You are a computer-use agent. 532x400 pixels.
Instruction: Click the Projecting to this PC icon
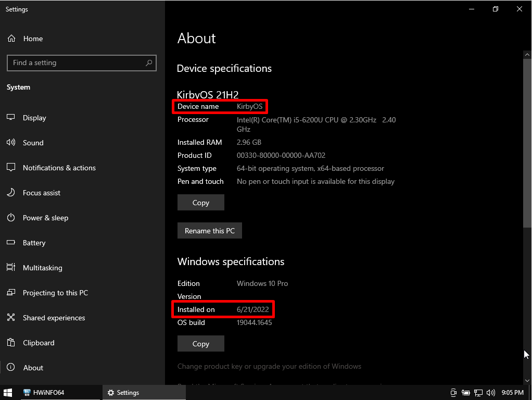tap(11, 292)
